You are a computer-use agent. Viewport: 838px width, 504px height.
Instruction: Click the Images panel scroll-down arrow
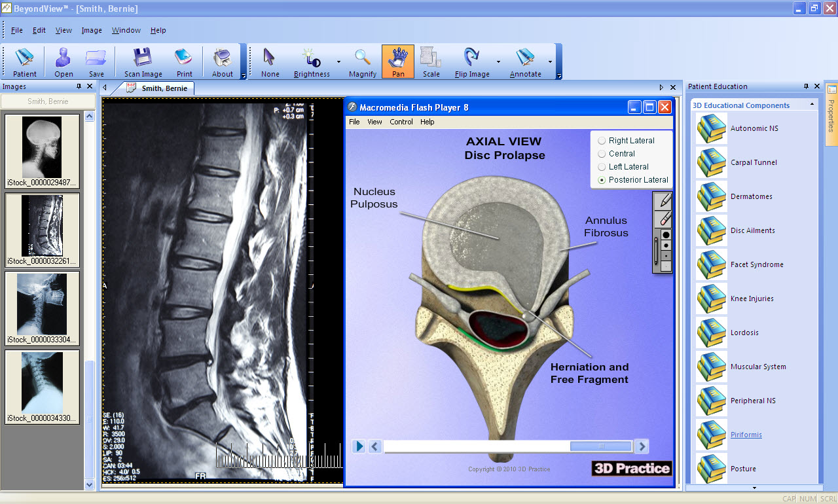pos(90,485)
